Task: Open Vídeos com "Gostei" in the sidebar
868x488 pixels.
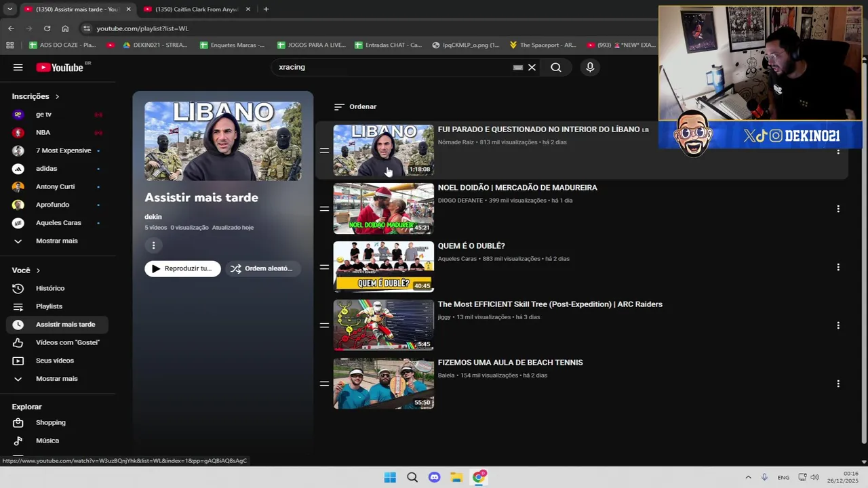Action: tap(57, 342)
